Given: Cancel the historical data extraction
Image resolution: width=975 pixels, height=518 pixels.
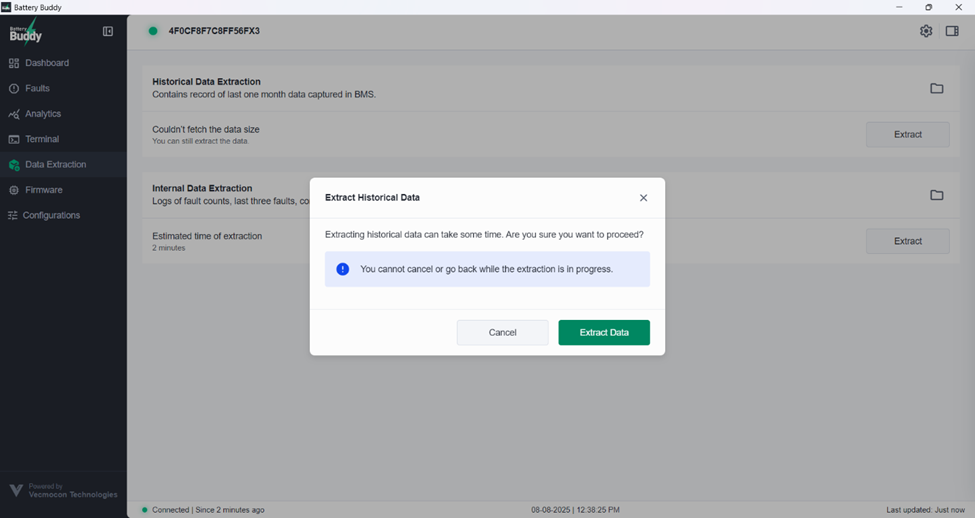Looking at the screenshot, I should pyautogui.click(x=502, y=333).
